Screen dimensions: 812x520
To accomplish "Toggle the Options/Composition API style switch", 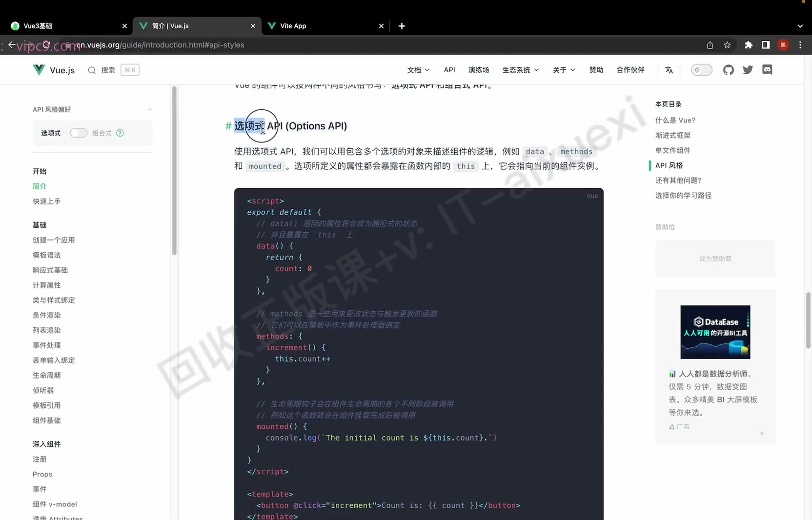I will coord(79,133).
